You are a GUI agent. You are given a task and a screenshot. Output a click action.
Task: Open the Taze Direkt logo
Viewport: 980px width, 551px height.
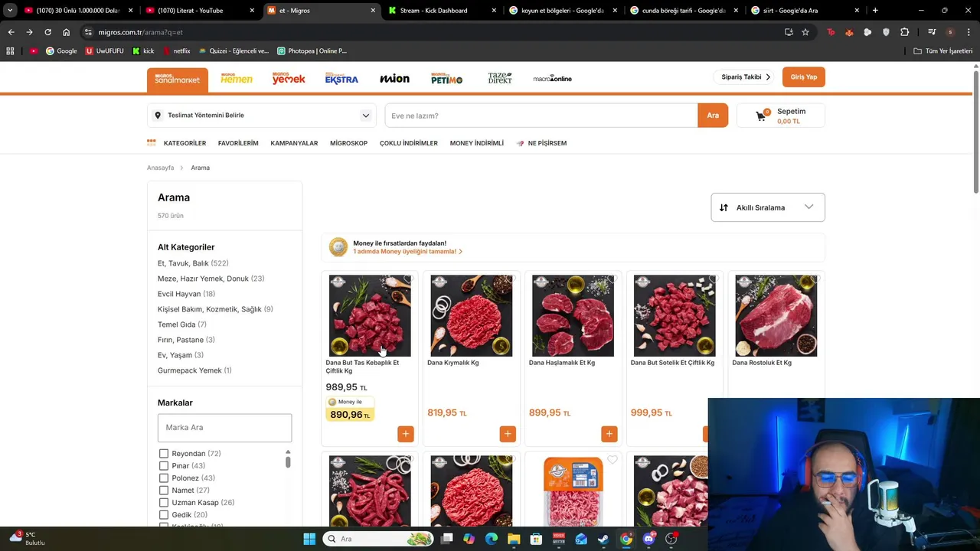tap(500, 79)
